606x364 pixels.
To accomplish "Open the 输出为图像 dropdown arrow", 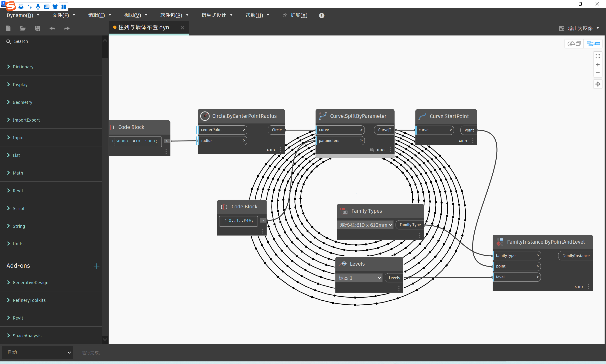I will [x=598, y=28].
